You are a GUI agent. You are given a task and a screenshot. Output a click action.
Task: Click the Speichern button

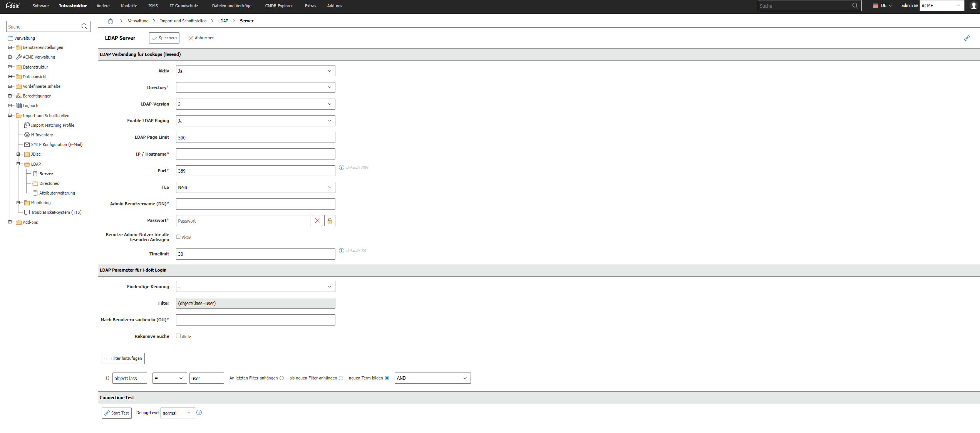(x=164, y=38)
